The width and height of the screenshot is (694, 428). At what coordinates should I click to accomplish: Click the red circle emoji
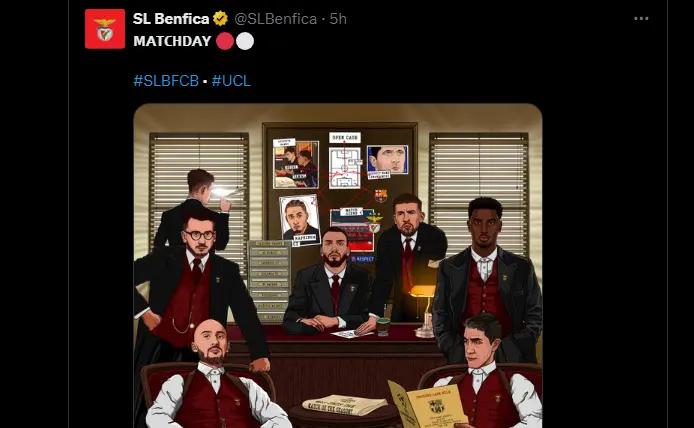click(x=224, y=42)
